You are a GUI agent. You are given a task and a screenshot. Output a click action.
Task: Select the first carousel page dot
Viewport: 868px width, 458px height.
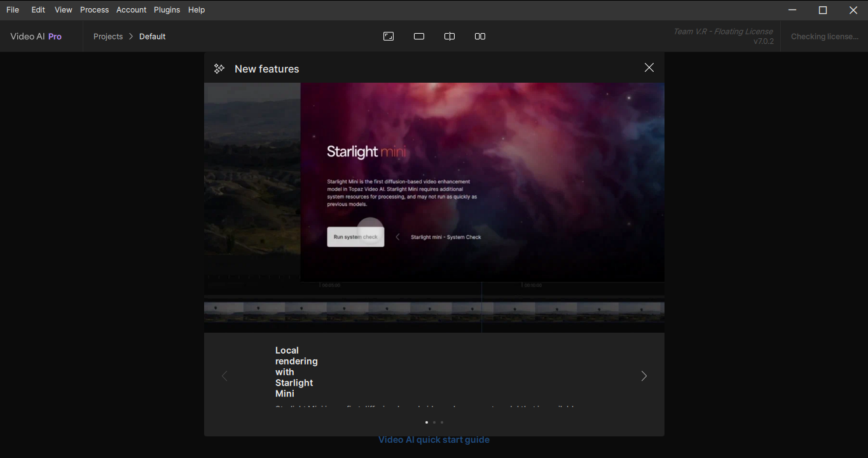tap(427, 422)
